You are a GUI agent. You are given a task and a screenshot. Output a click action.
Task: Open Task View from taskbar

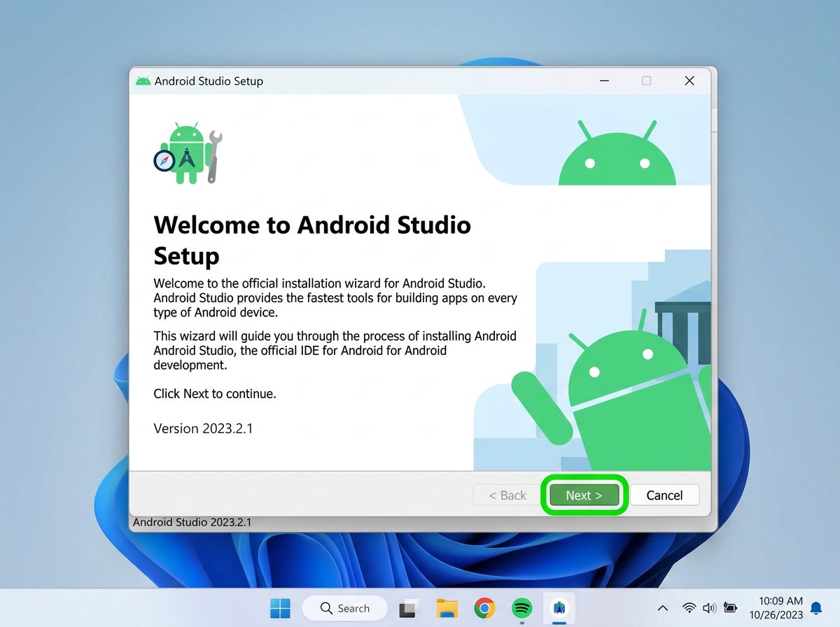pos(409,608)
